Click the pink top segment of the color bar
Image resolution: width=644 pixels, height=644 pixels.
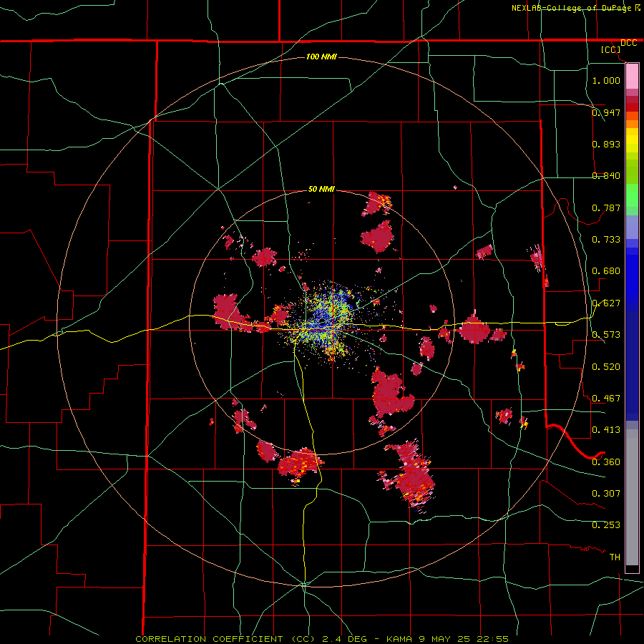tap(632, 77)
